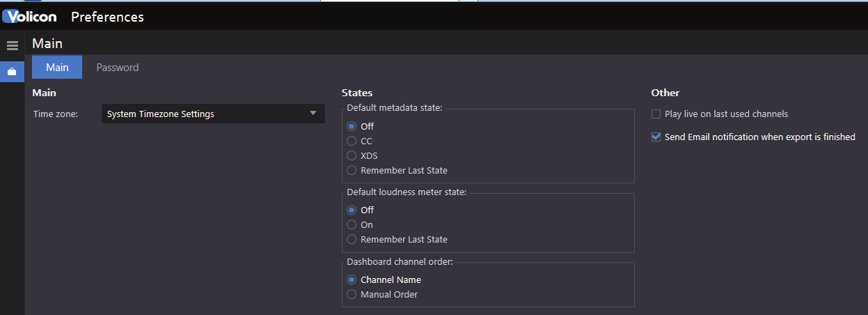This screenshot has width=868, height=315.
Task: Switch to the Password tab
Action: pos(118,68)
